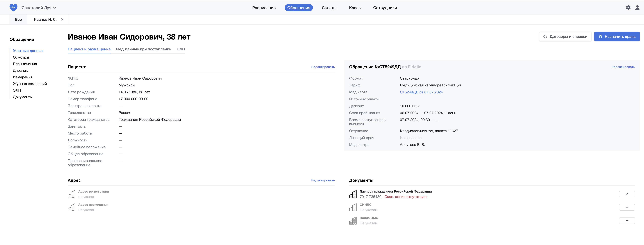
Task: Open the Расписание navigation item
Action: (x=264, y=8)
